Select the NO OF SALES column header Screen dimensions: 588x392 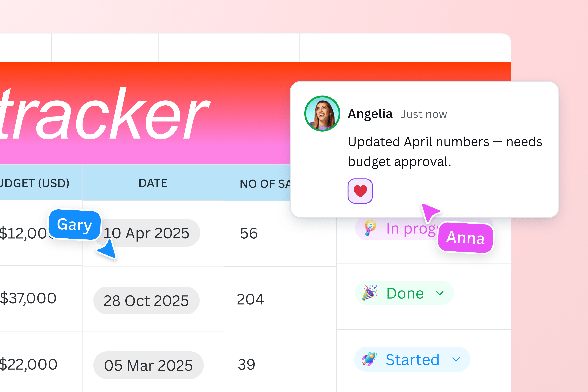coord(266,184)
